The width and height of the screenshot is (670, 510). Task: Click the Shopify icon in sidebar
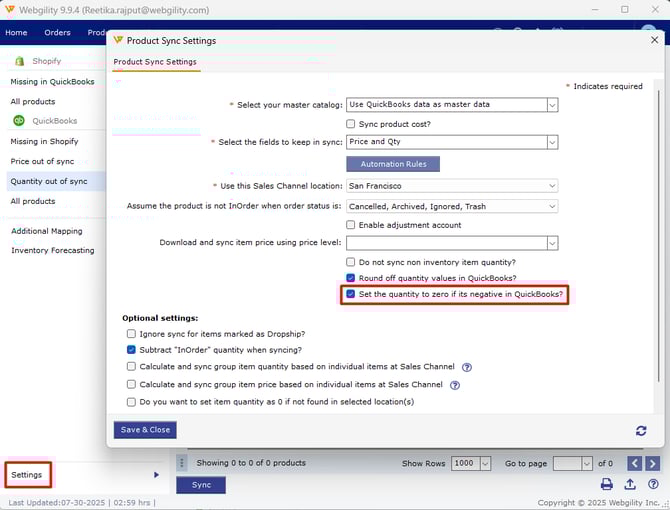pos(19,61)
